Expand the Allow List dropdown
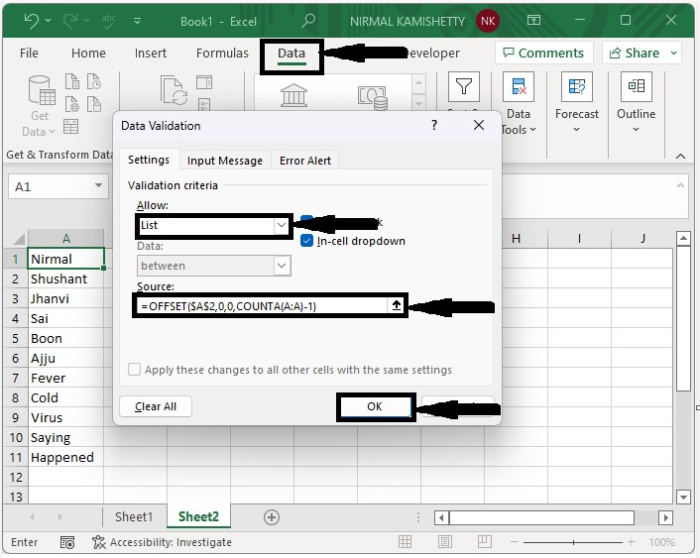Viewport: 700px width, 558px height. coord(281,226)
